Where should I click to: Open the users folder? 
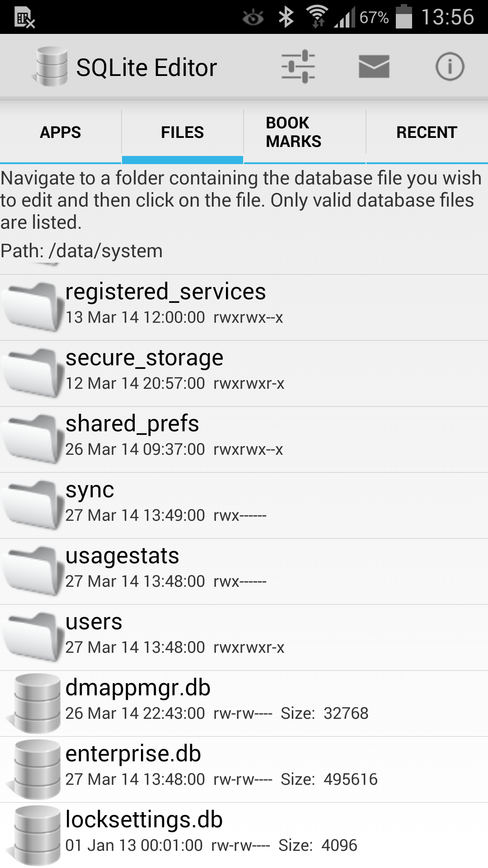pyautogui.click(x=94, y=622)
